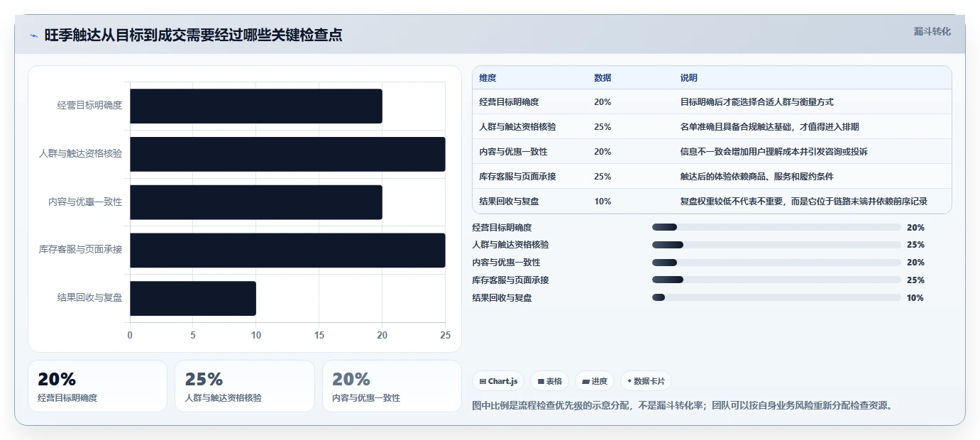Click the footnote starting 图中比例是流程检查优先级
This screenshot has height=440, width=980.
(x=684, y=406)
